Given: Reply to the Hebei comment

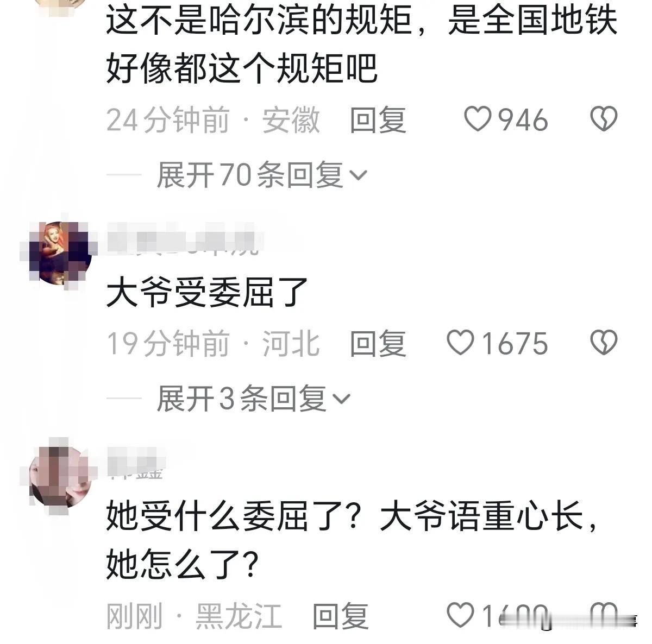Looking at the screenshot, I should (x=378, y=343).
